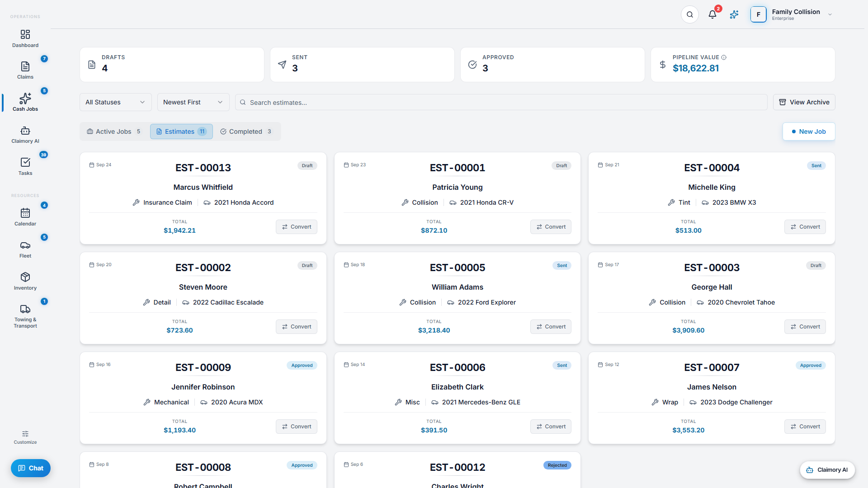
Task: Switch to the Completed tab
Action: point(246,131)
